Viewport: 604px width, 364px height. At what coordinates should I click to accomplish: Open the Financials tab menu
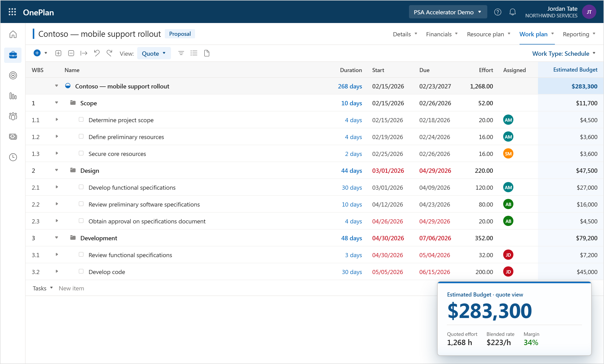tap(442, 34)
